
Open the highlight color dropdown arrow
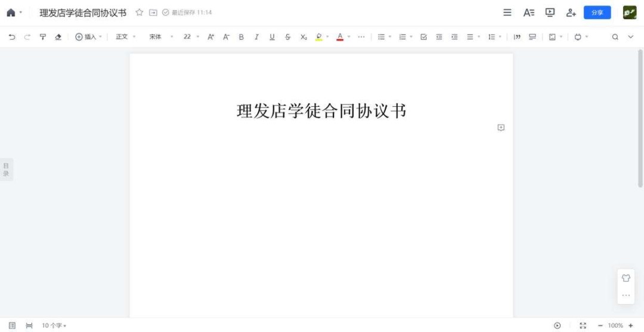pos(328,37)
